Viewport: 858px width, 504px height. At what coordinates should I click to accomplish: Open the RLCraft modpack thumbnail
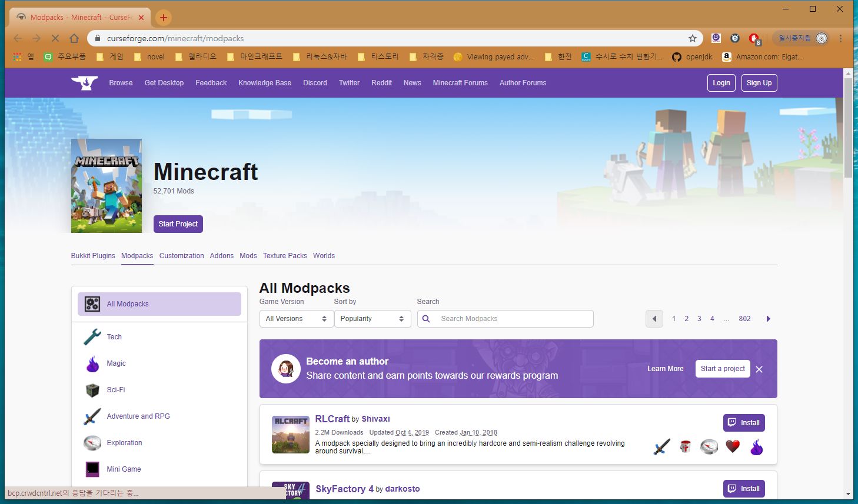pos(291,435)
